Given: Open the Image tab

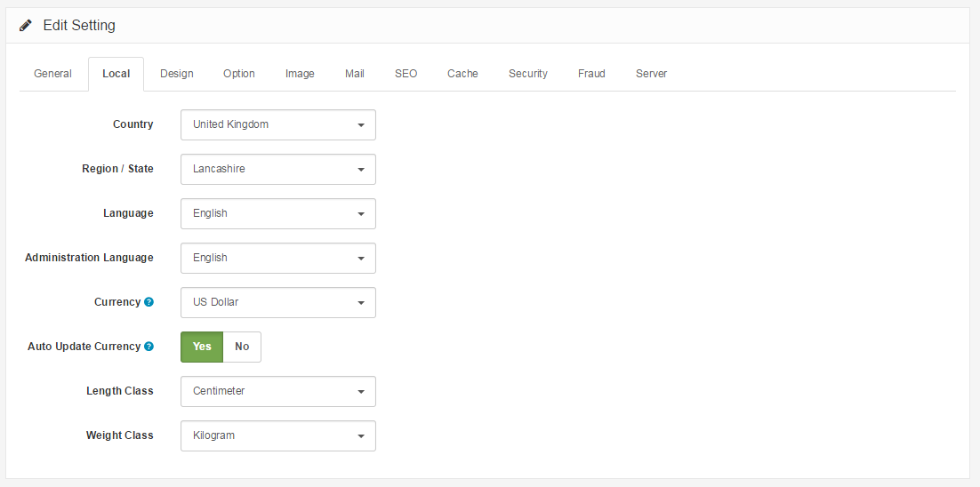Looking at the screenshot, I should 300,74.
